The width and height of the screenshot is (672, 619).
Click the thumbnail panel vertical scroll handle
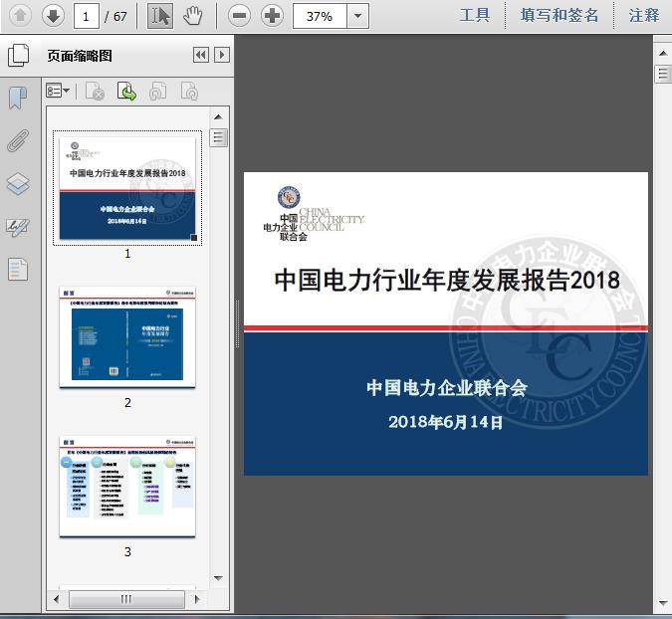(219, 137)
